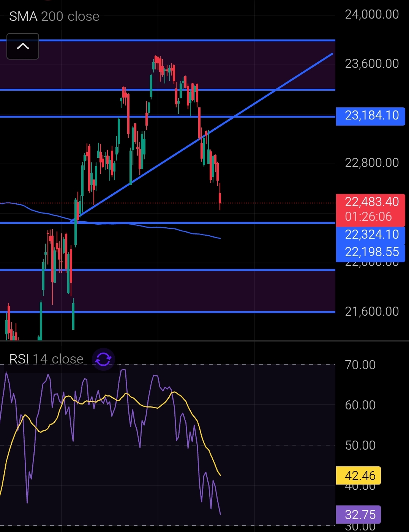Select the SMA 200 close indicator label

[54, 16]
